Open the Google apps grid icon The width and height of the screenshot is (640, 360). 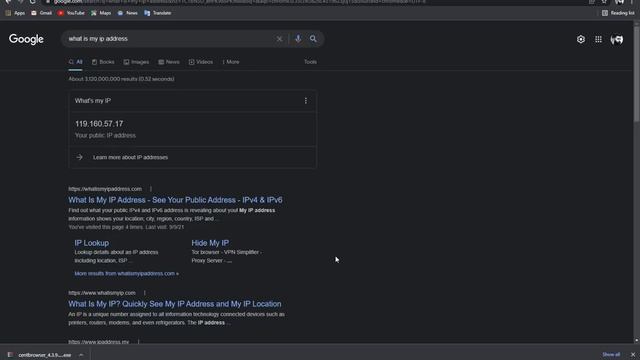pyautogui.click(x=598, y=39)
